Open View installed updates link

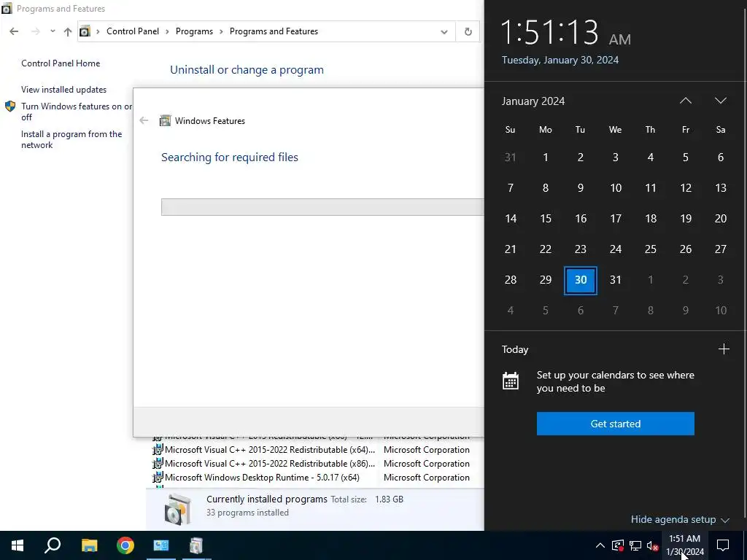64,90
